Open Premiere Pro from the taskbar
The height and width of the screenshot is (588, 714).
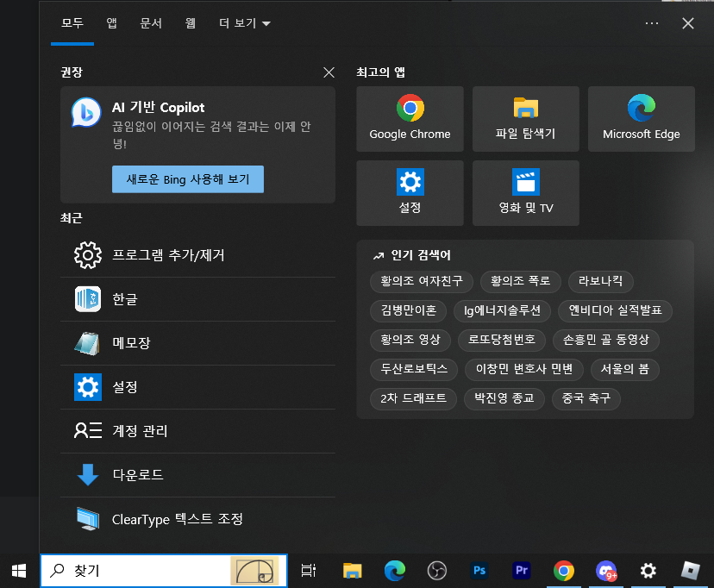click(522, 571)
